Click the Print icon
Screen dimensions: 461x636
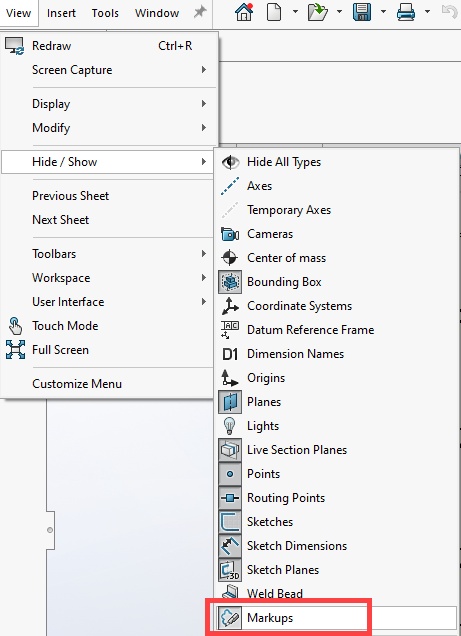[405, 12]
